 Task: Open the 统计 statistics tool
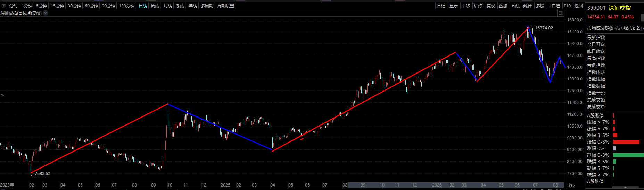coord(528,6)
